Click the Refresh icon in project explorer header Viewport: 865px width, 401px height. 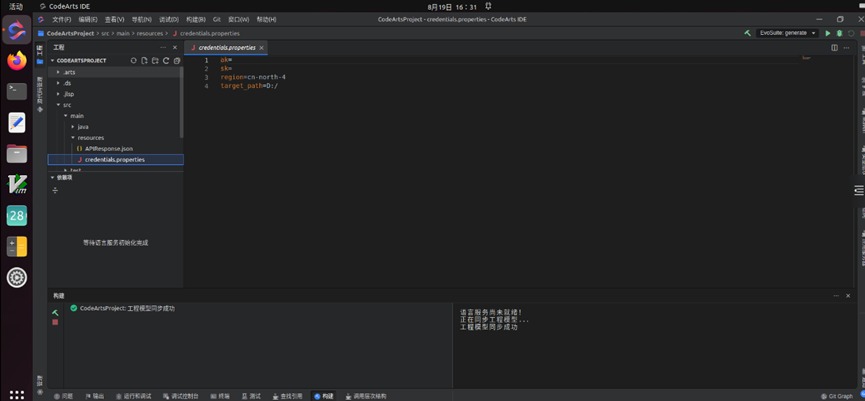point(165,61)
